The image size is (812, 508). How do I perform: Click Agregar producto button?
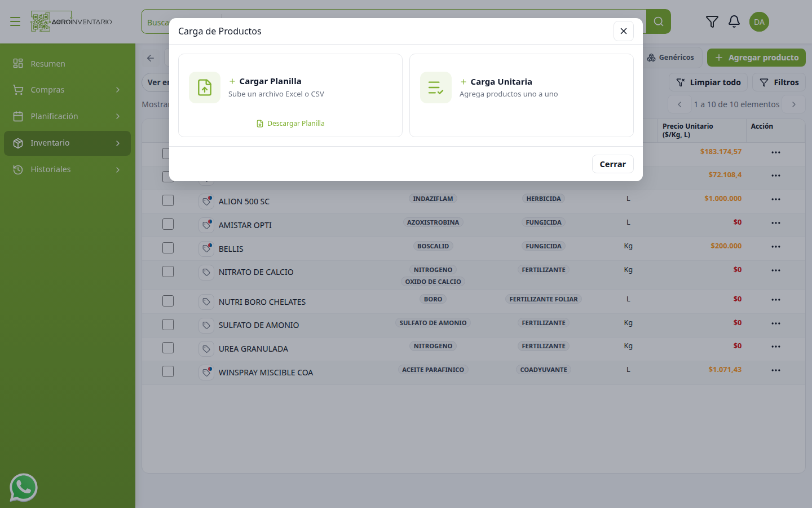click(x=756, y=58)
